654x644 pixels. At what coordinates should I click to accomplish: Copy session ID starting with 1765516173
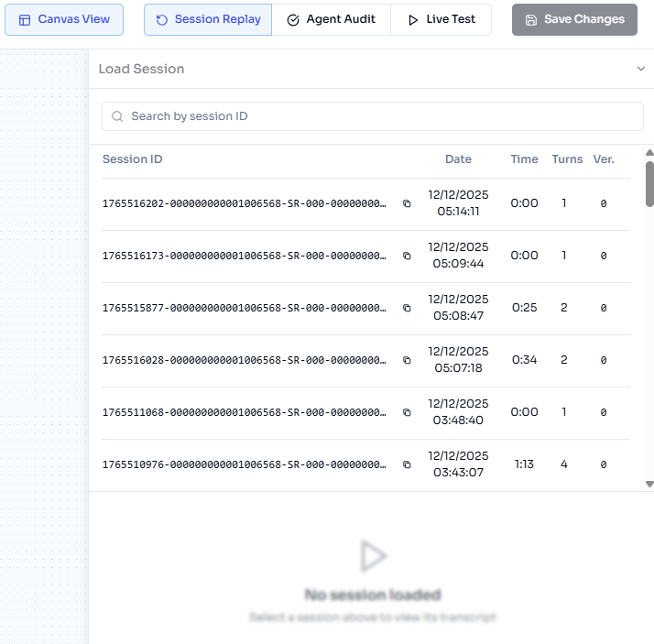point(407,257)
